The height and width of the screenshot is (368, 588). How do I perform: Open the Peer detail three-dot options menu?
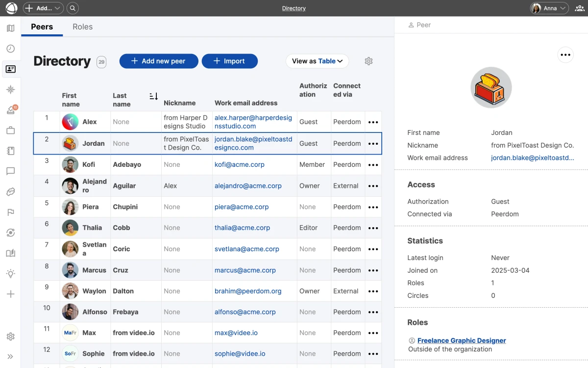click(x=565, y=54)
